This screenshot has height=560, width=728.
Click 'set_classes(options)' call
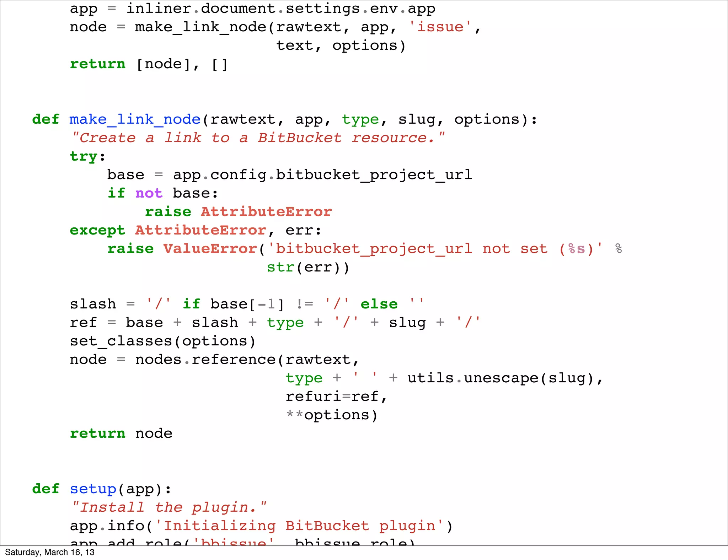pos(163,341)
